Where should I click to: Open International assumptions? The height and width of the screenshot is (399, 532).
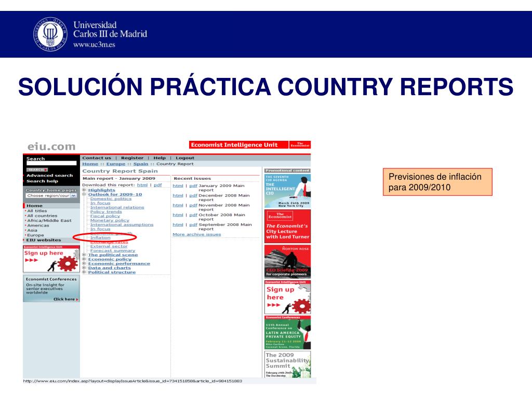tap(122, 224)
